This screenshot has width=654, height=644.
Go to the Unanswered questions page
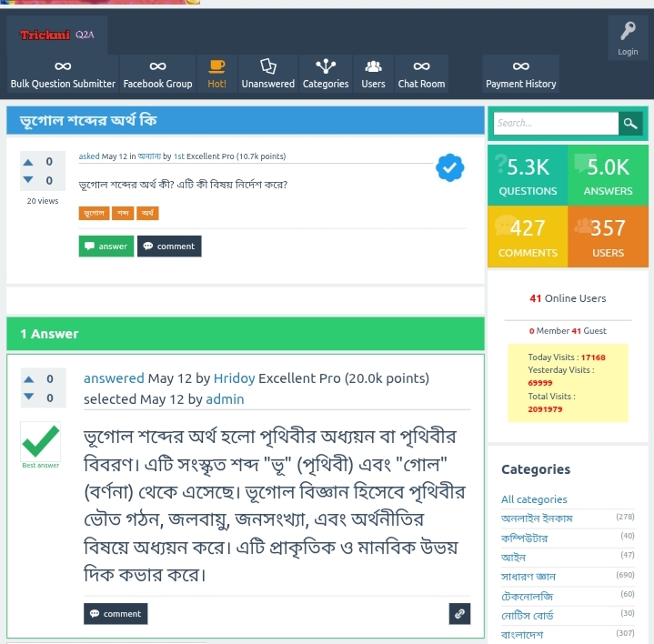[x=267, y=74]
